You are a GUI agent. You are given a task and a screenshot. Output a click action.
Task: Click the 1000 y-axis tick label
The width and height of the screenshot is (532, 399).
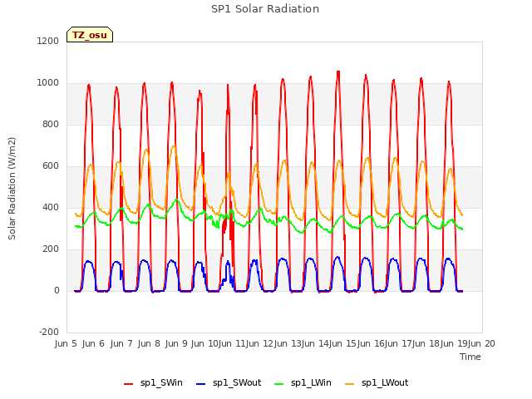(x=48, y=83)
